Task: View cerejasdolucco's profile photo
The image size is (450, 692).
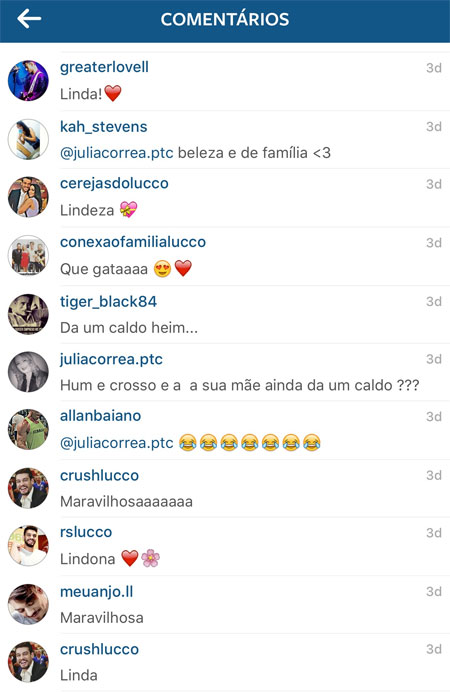Action: (28, 197)
